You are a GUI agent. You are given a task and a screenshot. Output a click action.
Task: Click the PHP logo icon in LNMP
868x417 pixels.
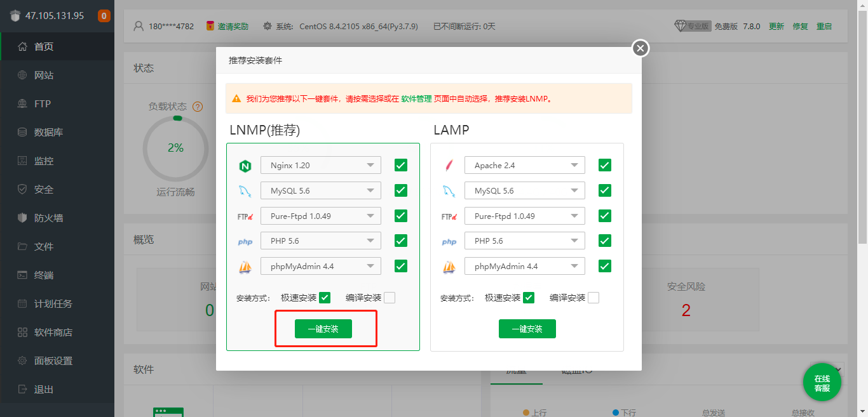[x=245, y=242]
